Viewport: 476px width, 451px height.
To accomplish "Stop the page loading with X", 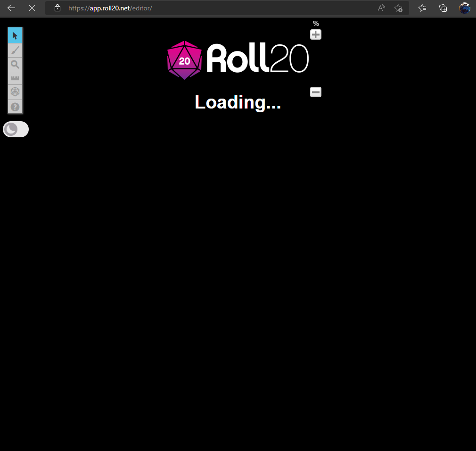I will point(32,8).
